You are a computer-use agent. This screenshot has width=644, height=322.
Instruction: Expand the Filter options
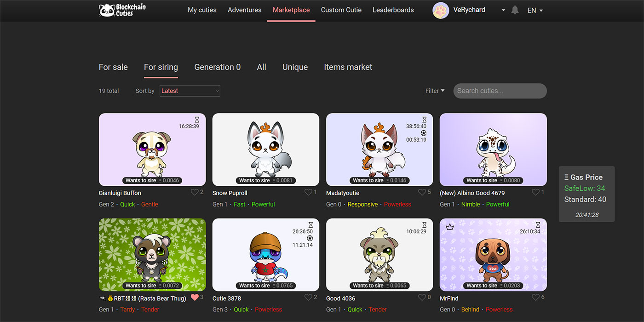click(x=434, y=91)
